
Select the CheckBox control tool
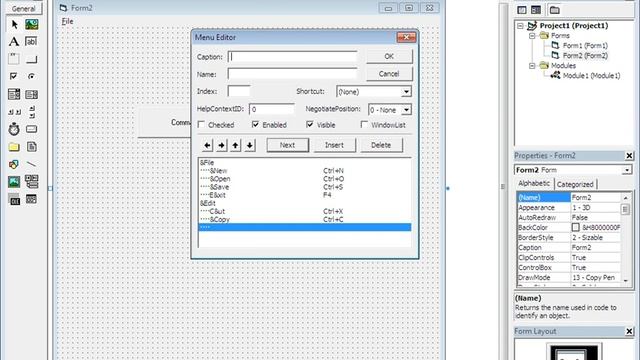coord(14,76)
